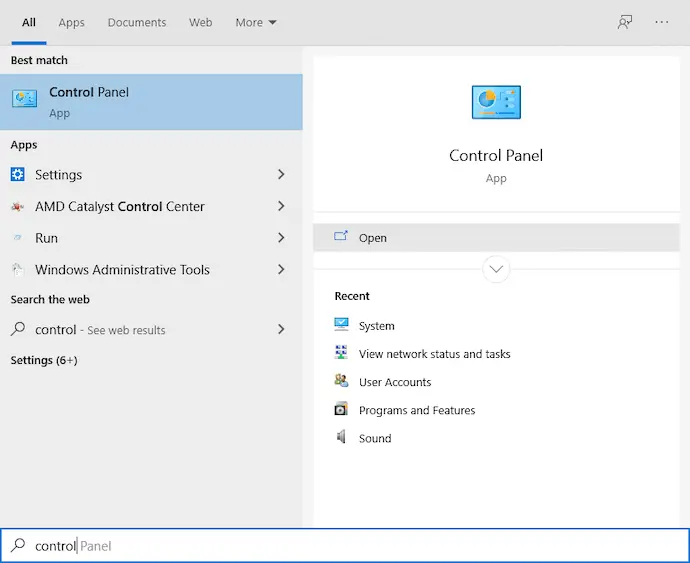690x563 pixels.
Task: Open the recent Programs and Features item
Action: tap(417, 410)
